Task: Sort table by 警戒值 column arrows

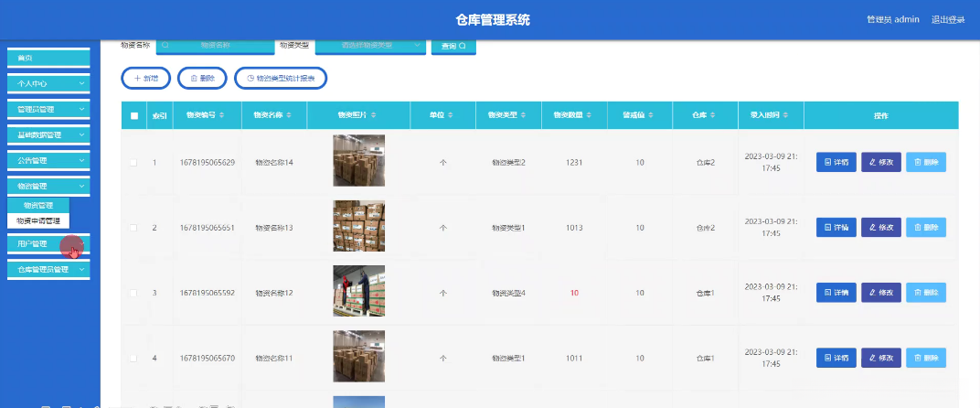Action: (651, 115)
